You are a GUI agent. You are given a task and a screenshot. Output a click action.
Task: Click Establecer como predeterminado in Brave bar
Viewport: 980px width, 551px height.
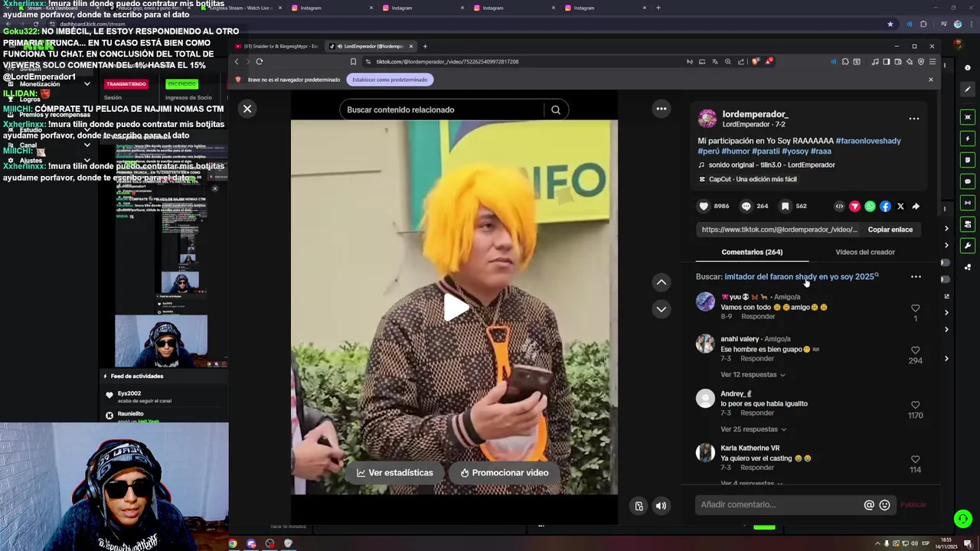390,80
